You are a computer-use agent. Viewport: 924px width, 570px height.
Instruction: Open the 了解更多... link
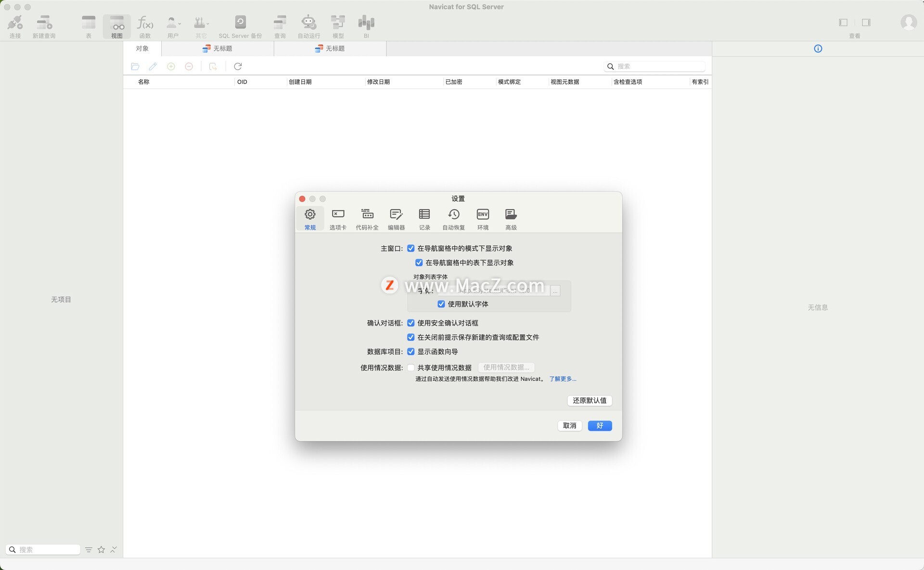(x=563, y=379)
